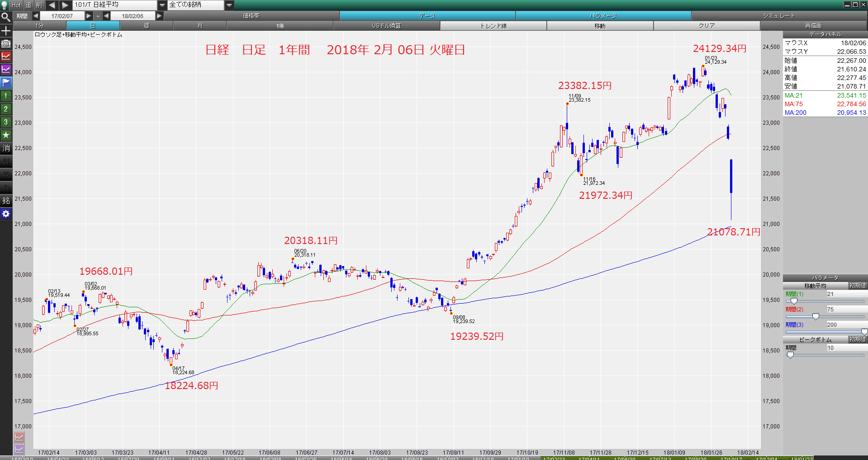Click the 追 add button

(28, 5)
